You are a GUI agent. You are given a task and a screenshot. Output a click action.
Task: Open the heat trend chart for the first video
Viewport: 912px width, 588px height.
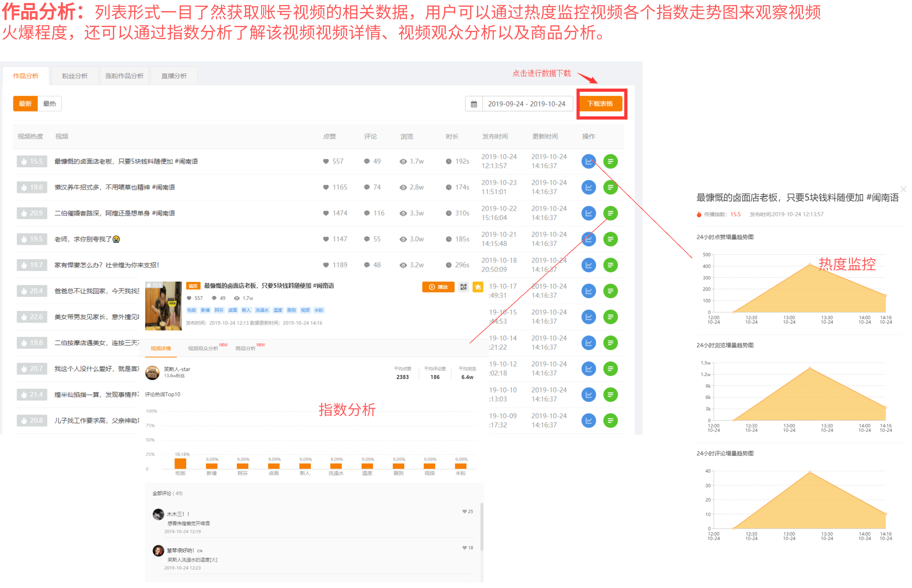(588, 161)
